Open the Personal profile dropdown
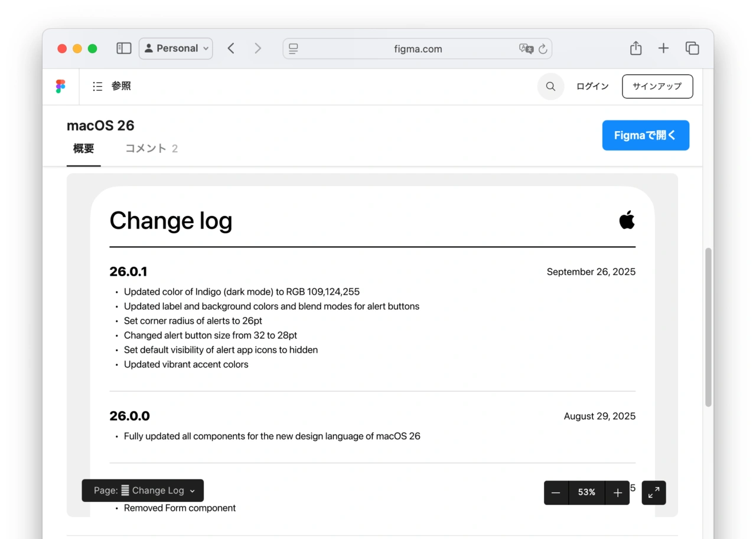The height and width of the screenshot is (539, 756). pyautogui.click(x=176, y=48)
